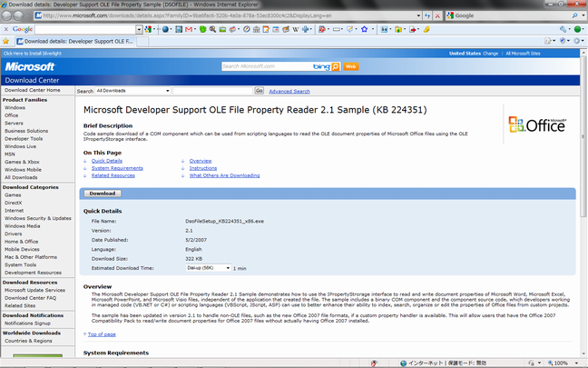Image resolution: width=588 pixels, height=368 pixels.
Task: Click the bank building icon in toolbar
Action: (257, 29)
